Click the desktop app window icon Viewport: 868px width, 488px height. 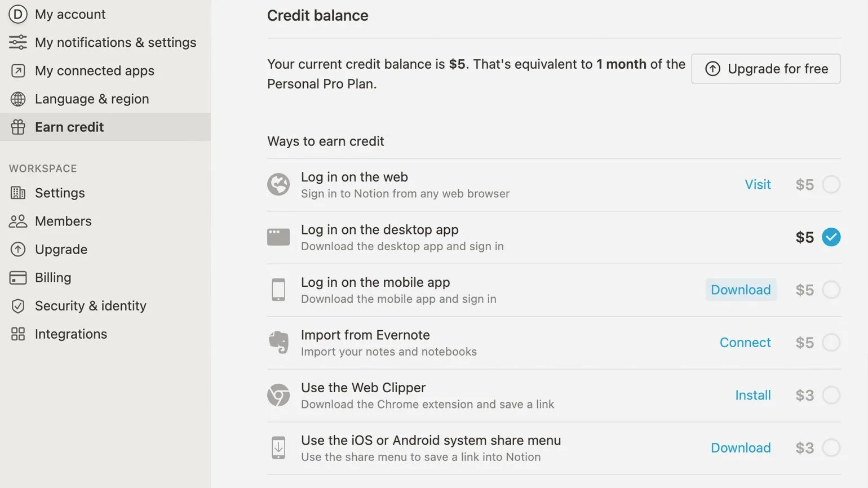(x=278, y=237)
